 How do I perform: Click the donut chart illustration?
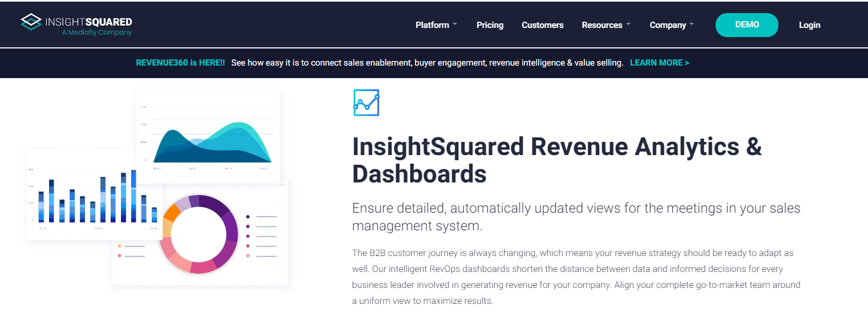(199, 234)
